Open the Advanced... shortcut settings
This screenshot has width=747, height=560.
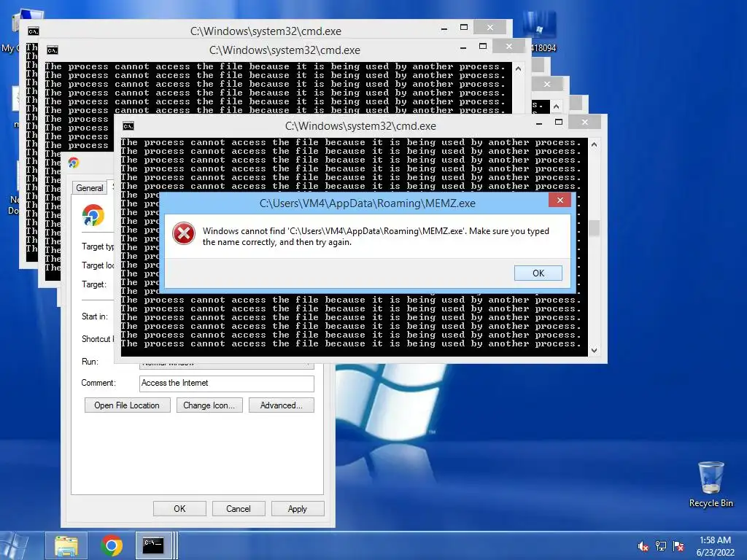(281, 405)
